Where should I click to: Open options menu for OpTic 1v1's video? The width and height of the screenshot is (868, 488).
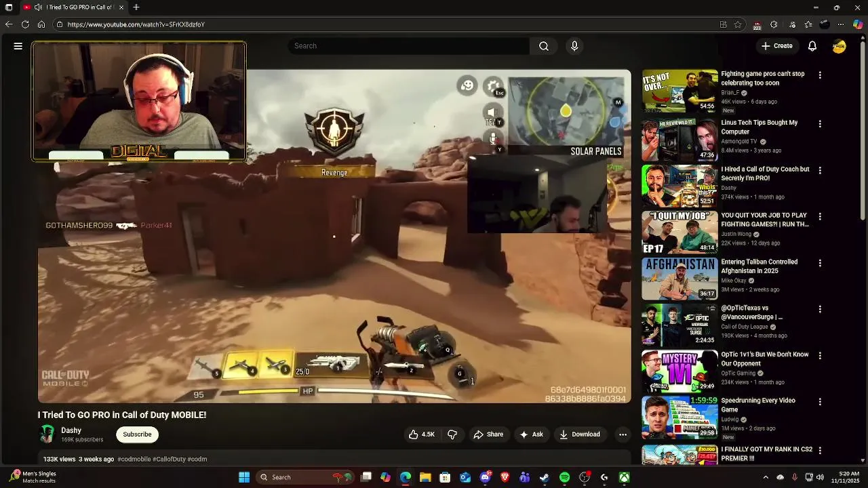pyautogui.click(x=820, y=355)
